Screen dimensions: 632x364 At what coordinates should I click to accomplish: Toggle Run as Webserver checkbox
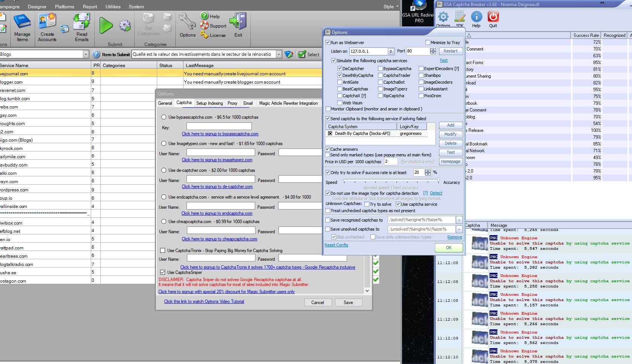[328, 43]
